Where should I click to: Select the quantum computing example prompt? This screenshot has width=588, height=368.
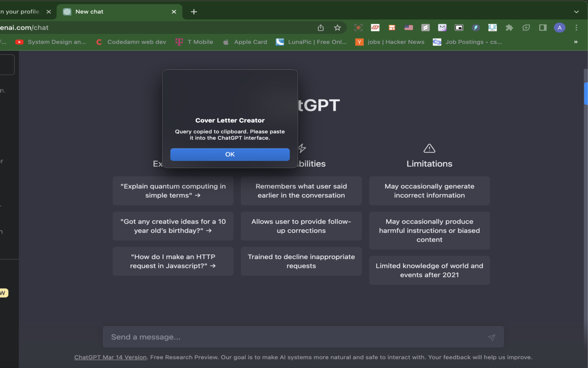coord(173,191)
